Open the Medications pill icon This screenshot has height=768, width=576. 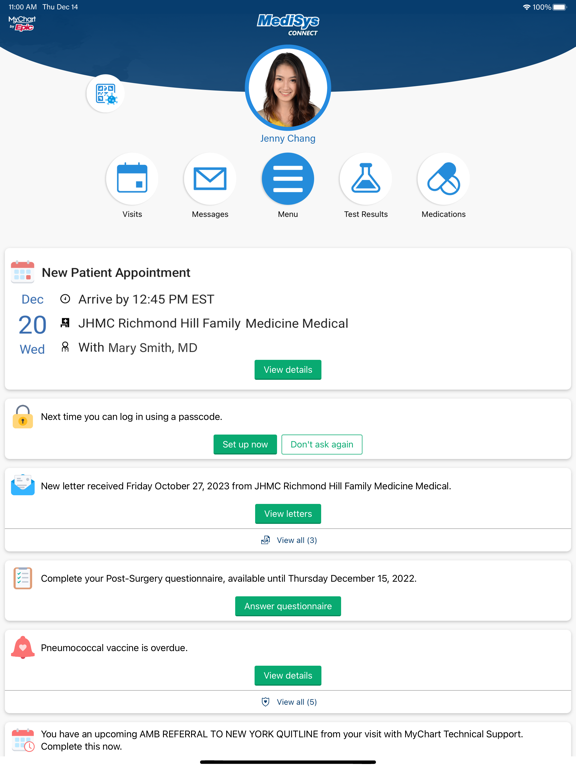(443, 179)
